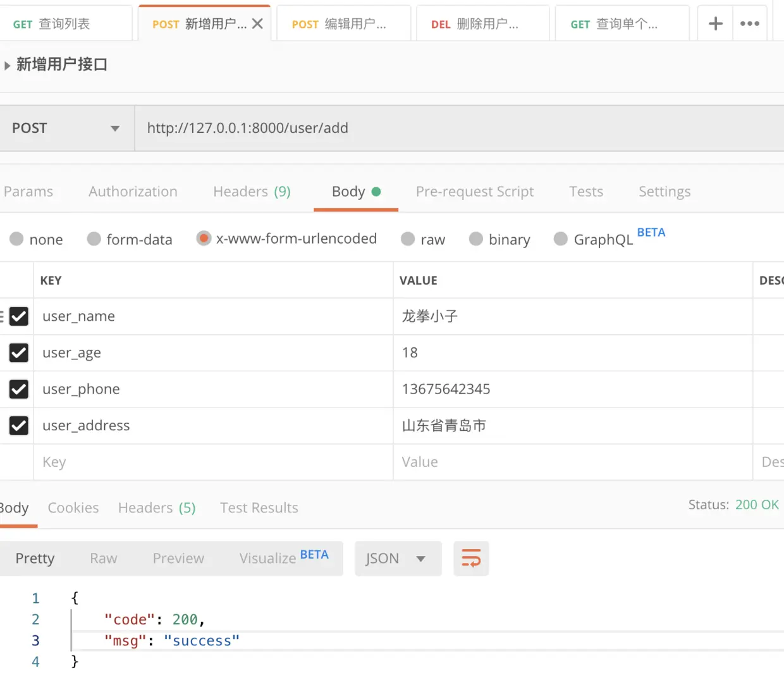Select the raw body type
Viewport: 784px width, 682px height.
coord(408,239)
